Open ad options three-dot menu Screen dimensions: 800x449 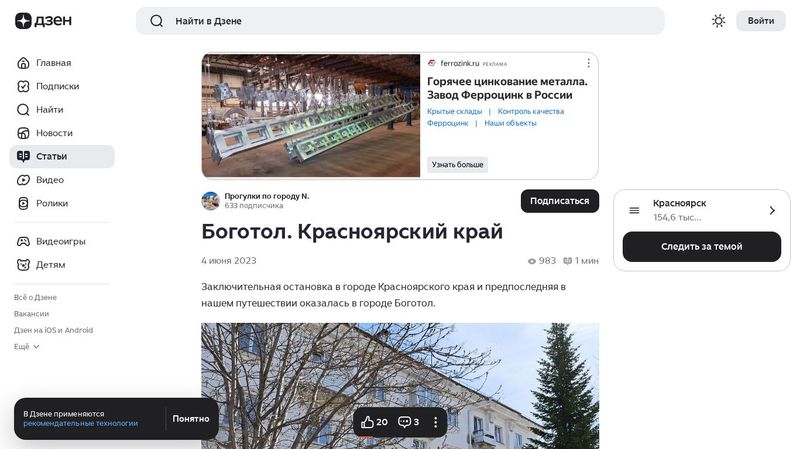(x=588, y=63)
